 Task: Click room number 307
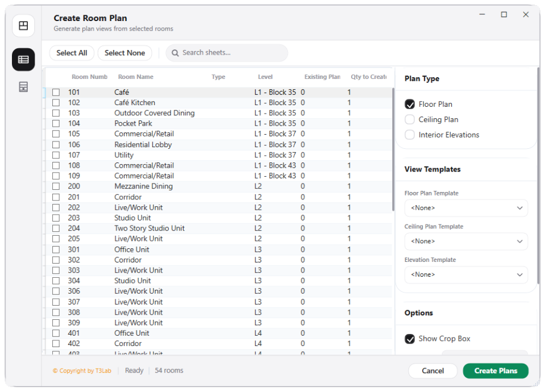(x=74, y=302)
